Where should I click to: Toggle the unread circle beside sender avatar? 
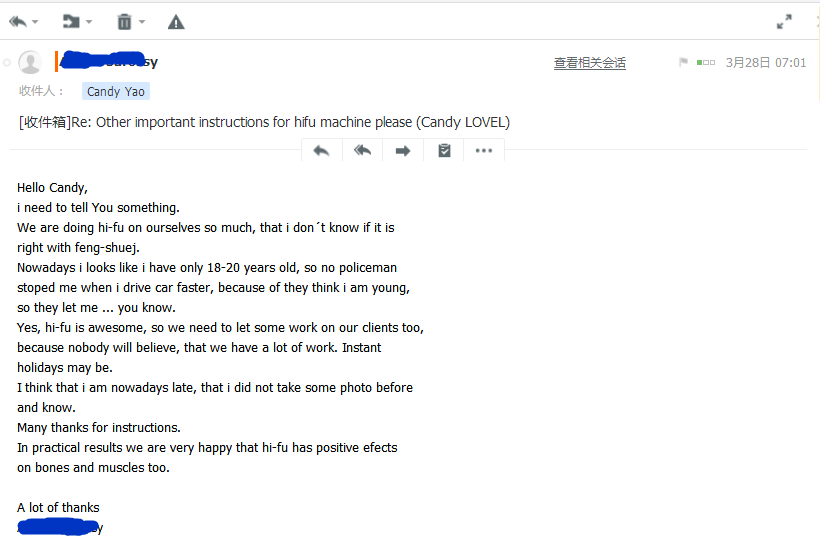point(7,63)
